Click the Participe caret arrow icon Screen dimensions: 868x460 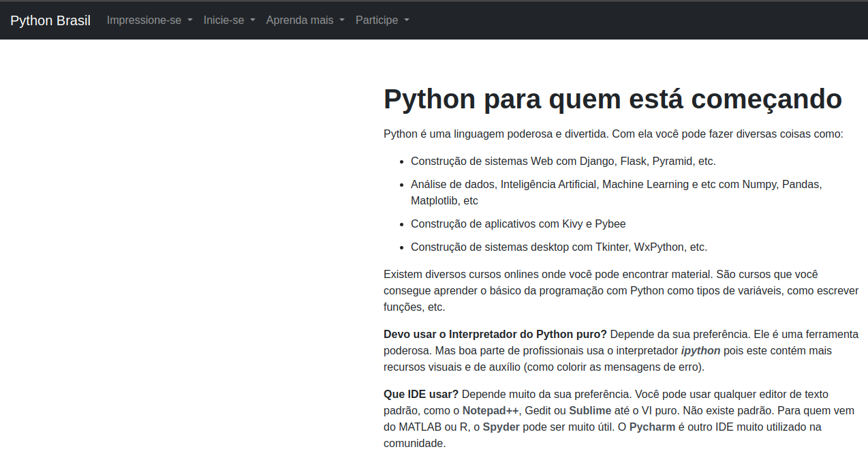click(x=406, y=20)
